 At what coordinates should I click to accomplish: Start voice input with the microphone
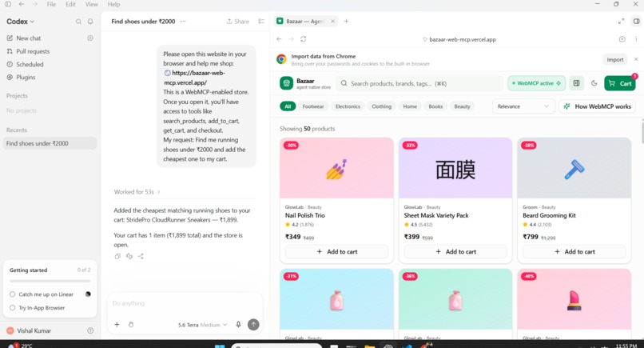point(238,325)
